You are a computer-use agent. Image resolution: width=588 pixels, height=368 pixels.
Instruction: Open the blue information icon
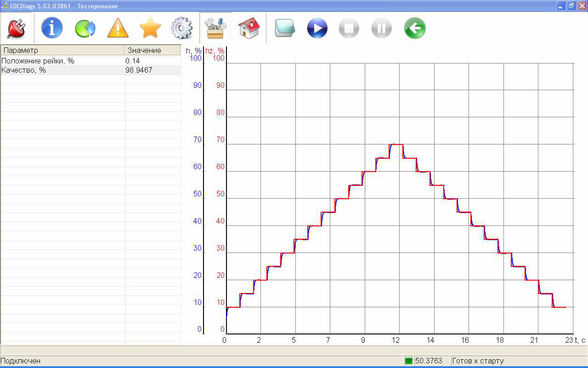[x=52, y=29]
